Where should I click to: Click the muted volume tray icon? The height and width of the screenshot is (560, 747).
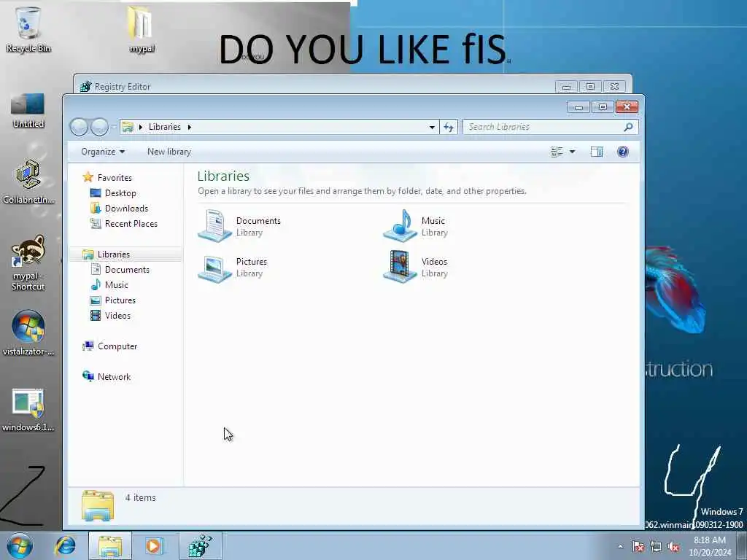pos(673,547)
